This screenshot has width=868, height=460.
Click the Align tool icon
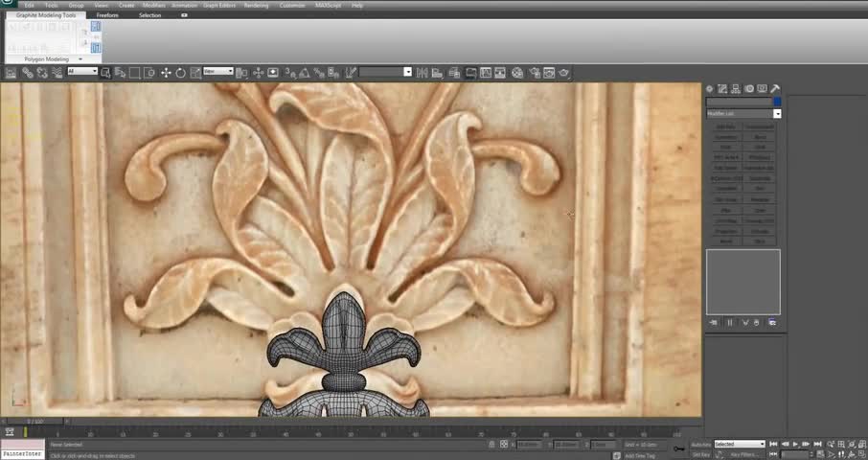point(437,73)
